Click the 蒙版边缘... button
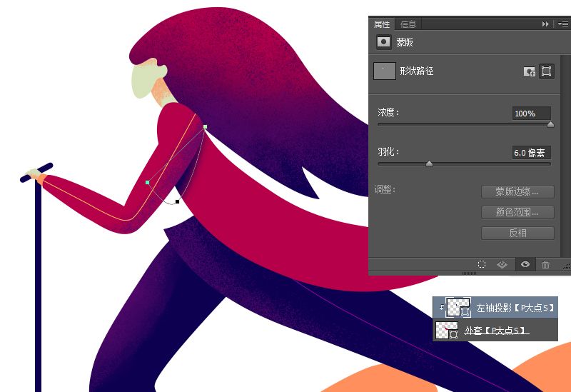This screenshot has height=392, width=571. [517, 191]
